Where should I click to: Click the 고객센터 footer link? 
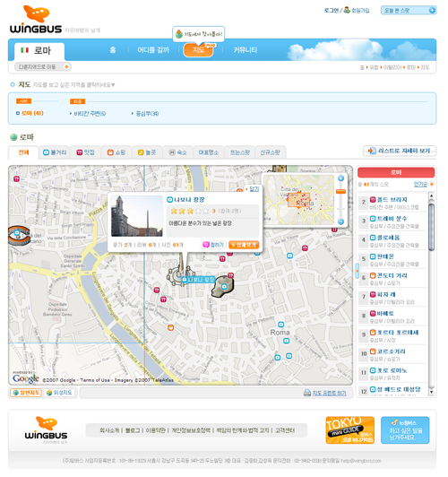285,430
